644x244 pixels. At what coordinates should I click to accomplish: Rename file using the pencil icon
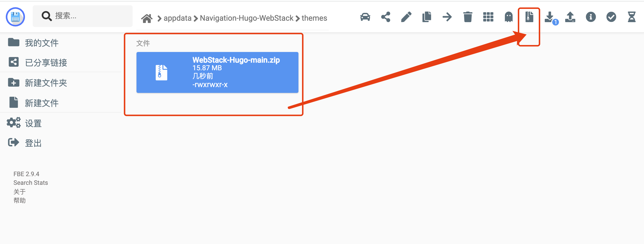tap(406, 17)
